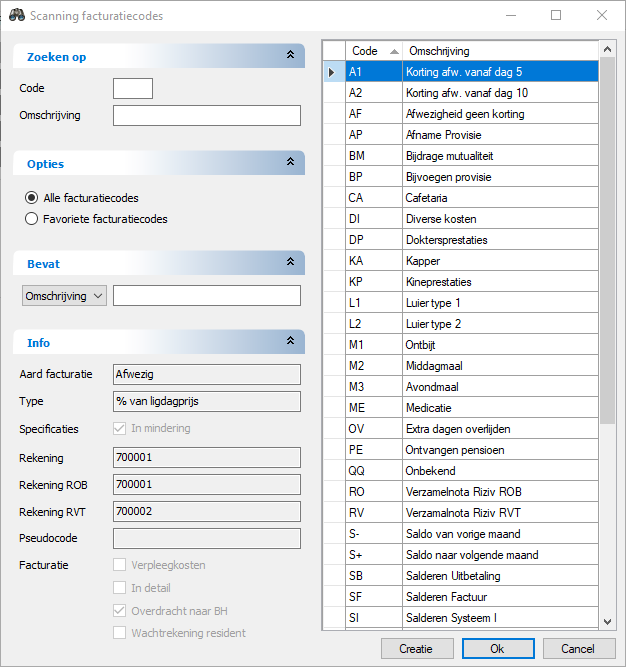Confirm with the Ok button
Viewport: 626px width, 667px height.
coord(498,648)
